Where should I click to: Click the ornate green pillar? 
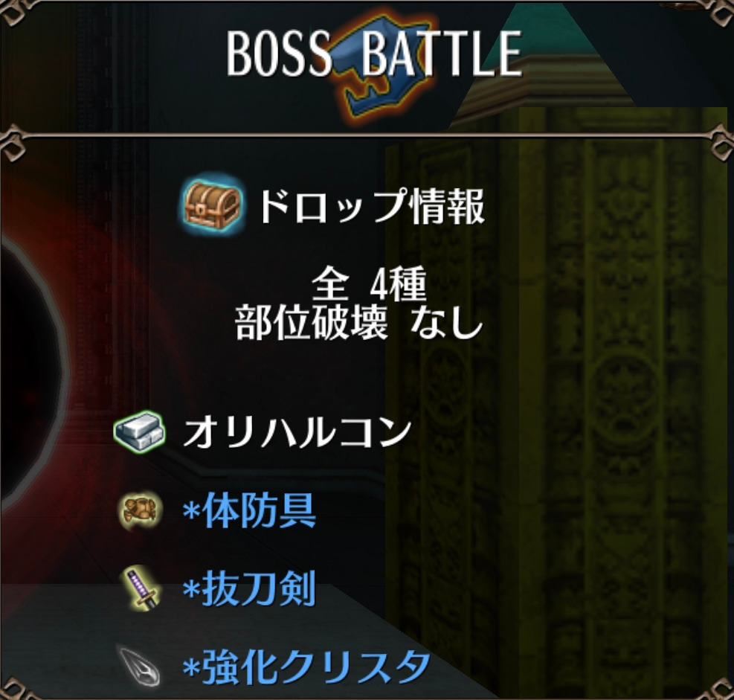point(557,398)
